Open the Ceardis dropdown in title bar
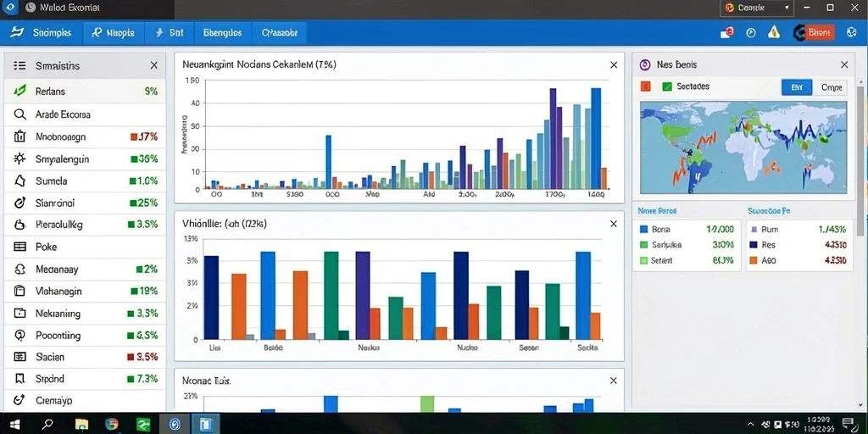 tap(757, 8)
